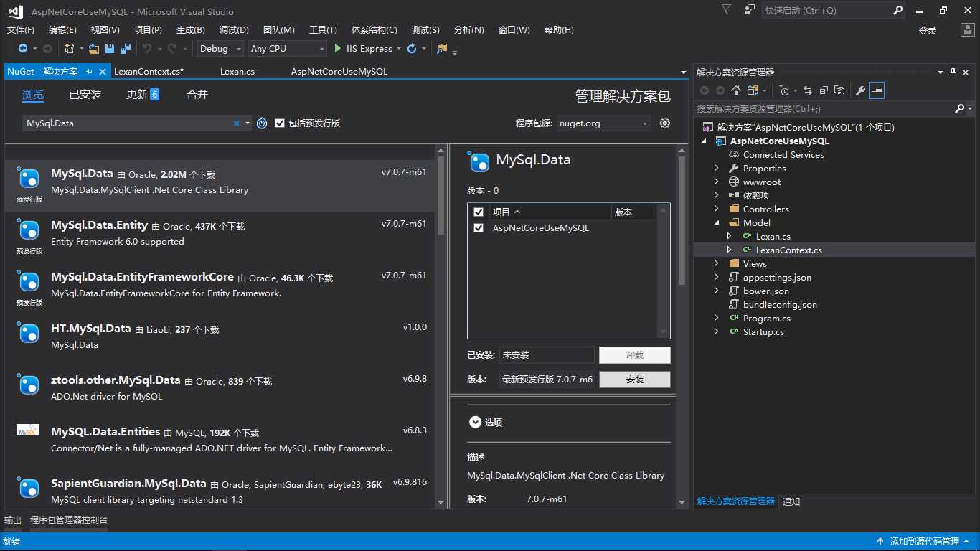Image resolution: width=980 pixels, height=551 pixels.
Task: Uncheck AspNetCoreUseMySQL project checkbox
Action: (x=479, y=228)
